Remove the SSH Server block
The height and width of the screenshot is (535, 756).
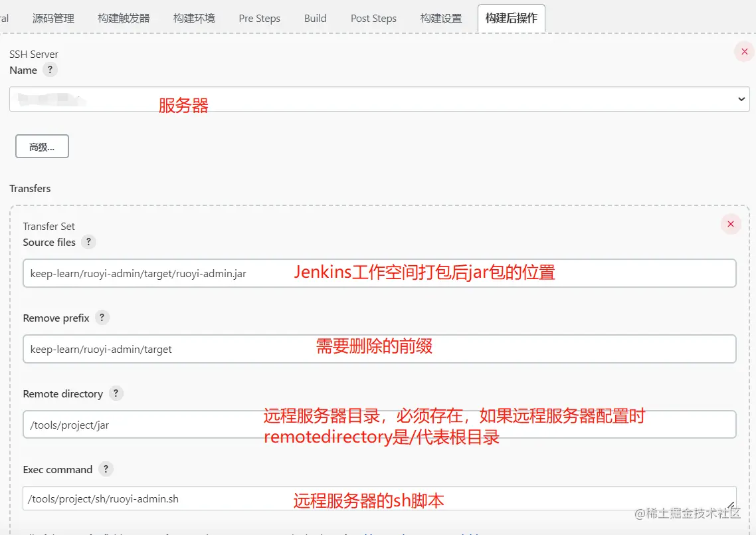point(745,52)
